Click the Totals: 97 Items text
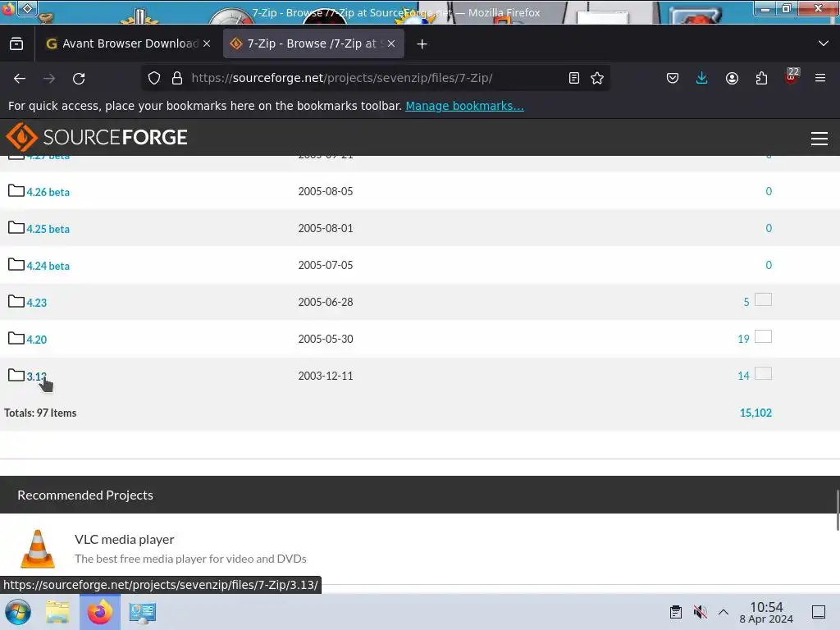840x630 pixels. (40, 413)
